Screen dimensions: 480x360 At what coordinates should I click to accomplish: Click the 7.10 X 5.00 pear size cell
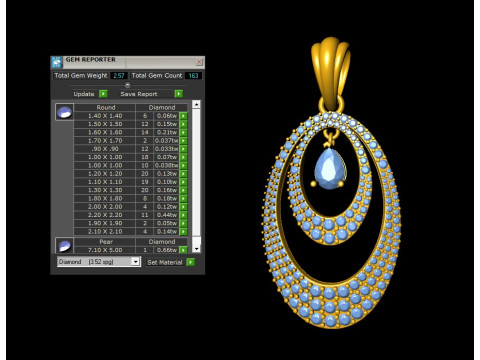105,250
